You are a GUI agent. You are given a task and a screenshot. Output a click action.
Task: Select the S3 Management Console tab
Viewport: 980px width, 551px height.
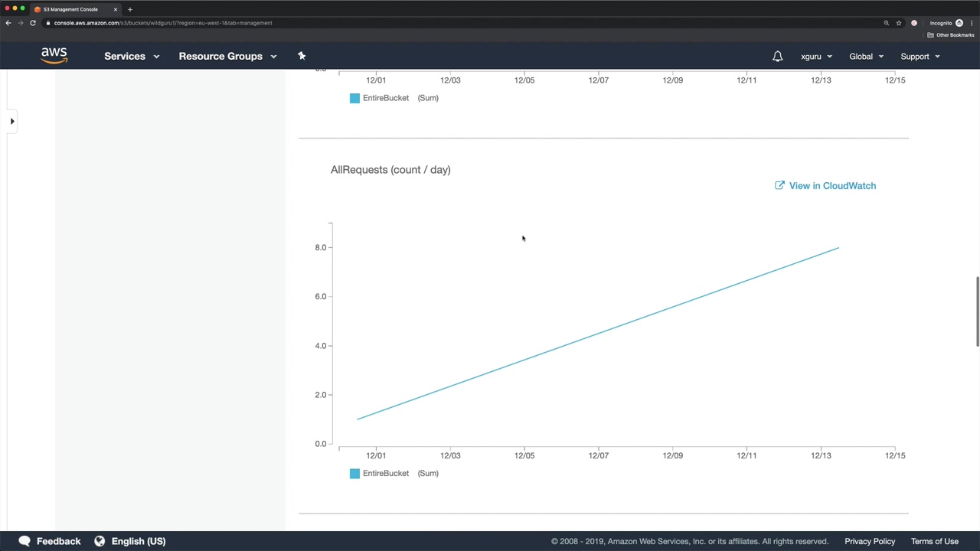click(x=76, y=9)
